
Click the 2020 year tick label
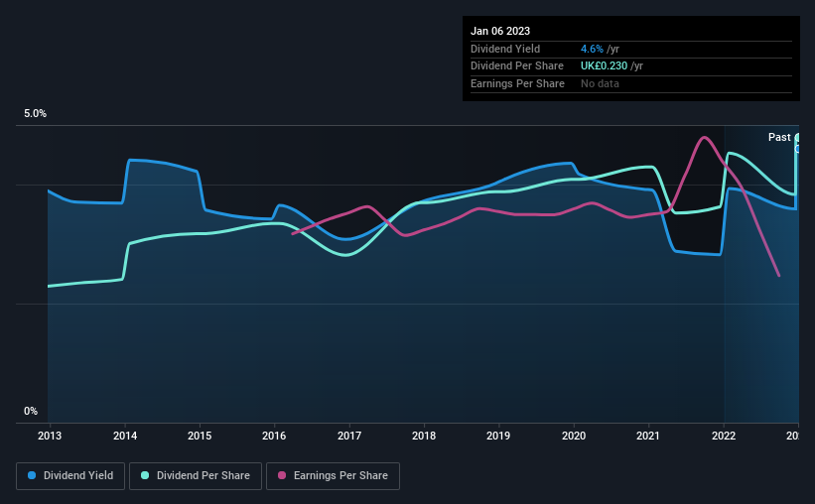point(574,436)
